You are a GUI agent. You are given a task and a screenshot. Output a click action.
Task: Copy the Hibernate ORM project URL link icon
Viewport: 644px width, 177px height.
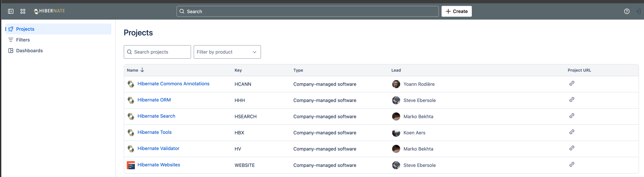pos(571,100)
